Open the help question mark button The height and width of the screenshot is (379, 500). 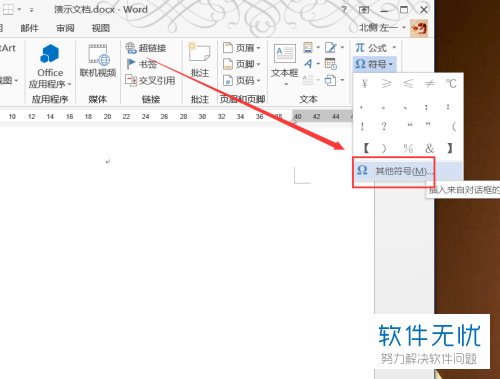coord(344,10)
